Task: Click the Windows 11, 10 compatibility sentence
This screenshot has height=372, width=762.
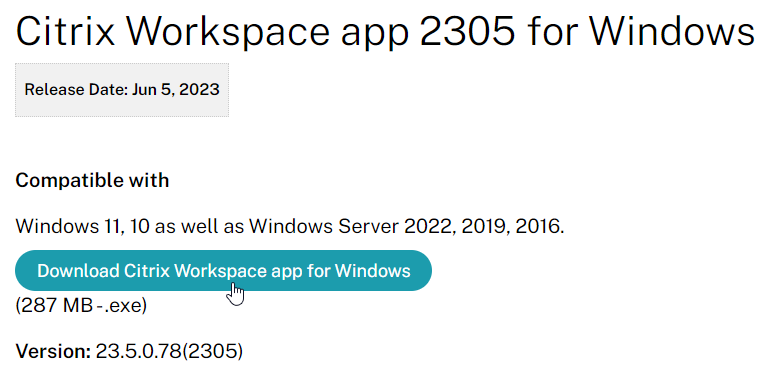Action: click(290, 227)
